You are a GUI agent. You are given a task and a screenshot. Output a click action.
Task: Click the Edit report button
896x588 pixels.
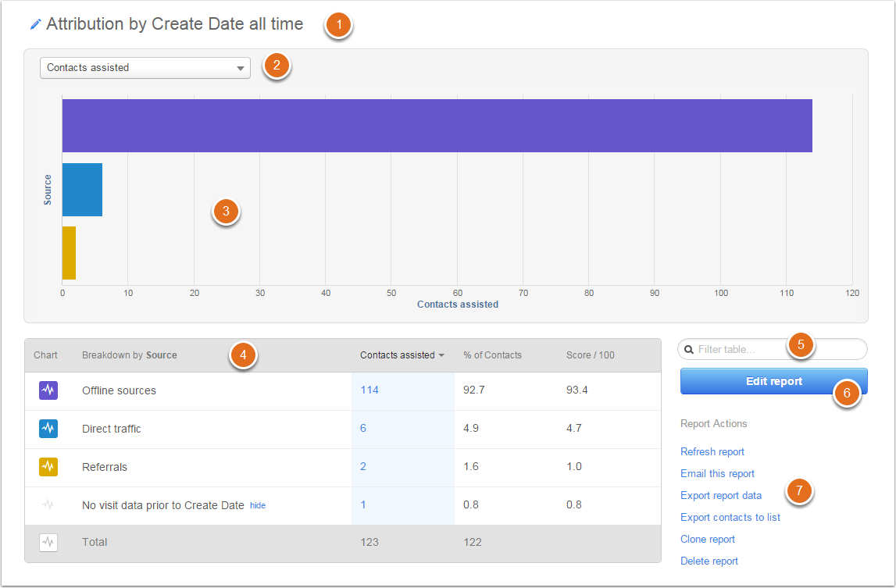pos(773,381)
